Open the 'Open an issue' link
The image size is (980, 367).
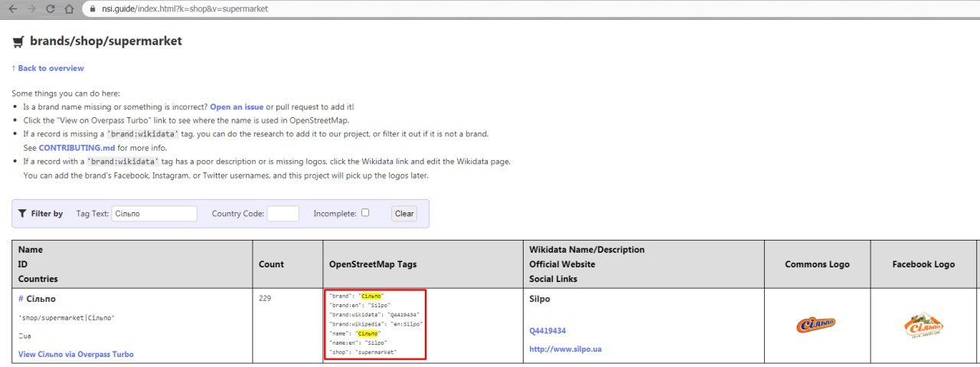tap(237, 106)
